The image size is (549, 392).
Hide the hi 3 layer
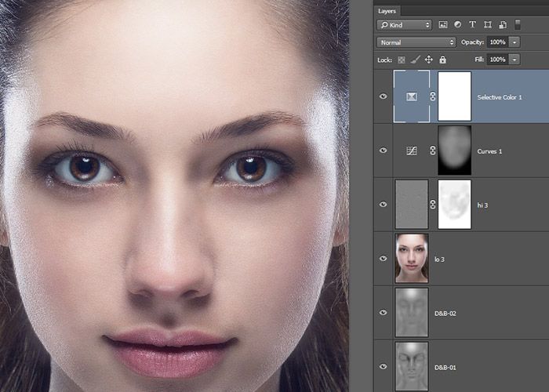tap(384, 204)
